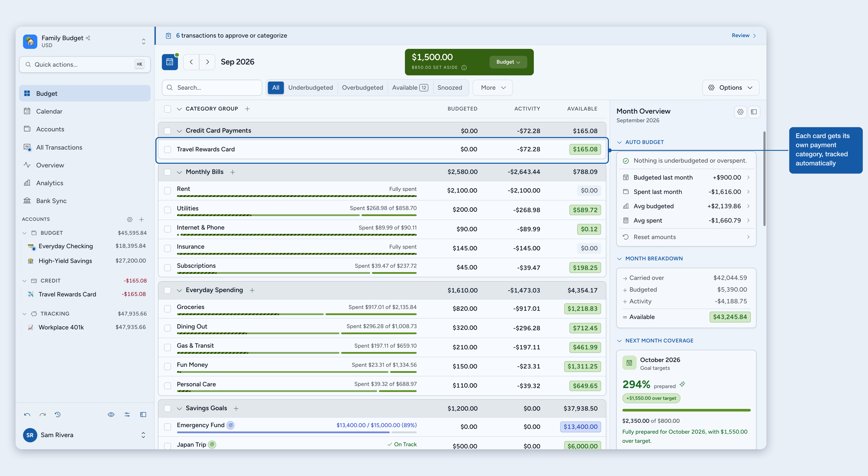This screenshot has height=476, width=868.
Task: Add a new account with plus icon
Action: 141,220
